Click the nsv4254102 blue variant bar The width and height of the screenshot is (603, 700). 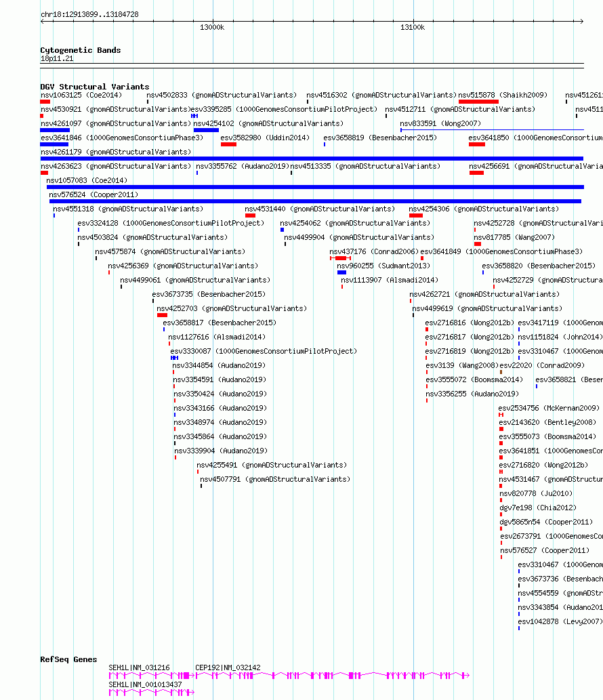coord(206,130)
